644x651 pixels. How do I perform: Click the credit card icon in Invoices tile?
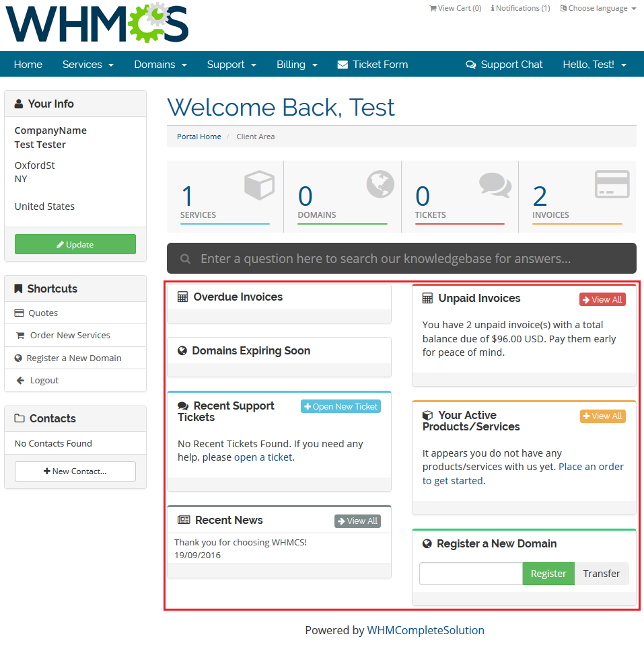(612, 184)
